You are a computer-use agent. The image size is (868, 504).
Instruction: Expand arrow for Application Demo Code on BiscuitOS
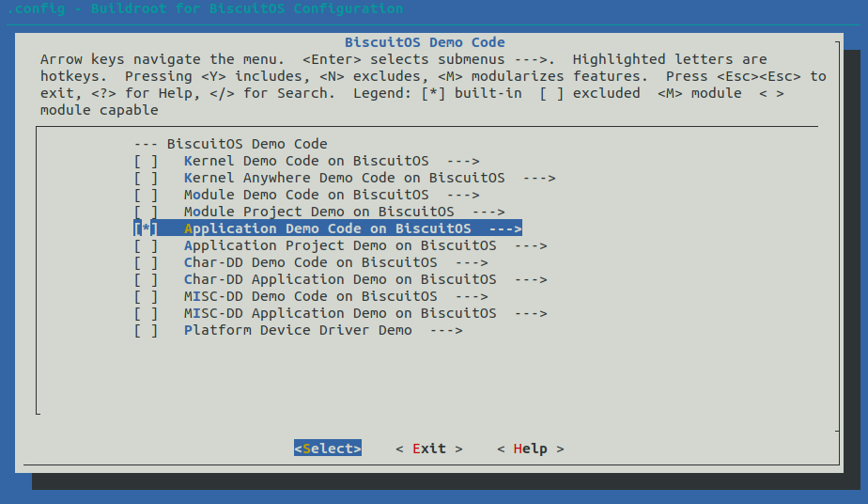click(x=504, y=228)
